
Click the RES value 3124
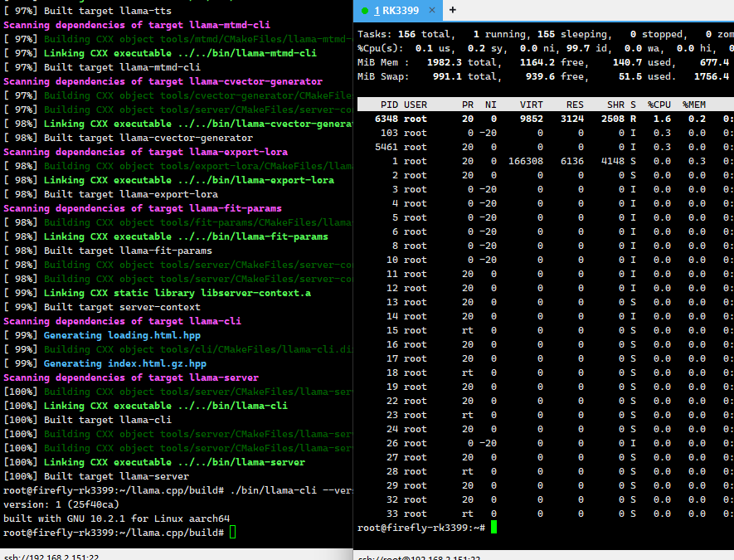tap(572, 119)
